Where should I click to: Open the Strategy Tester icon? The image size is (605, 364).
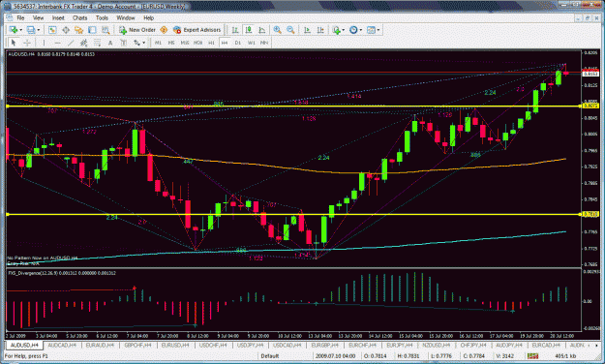(106, 30)
